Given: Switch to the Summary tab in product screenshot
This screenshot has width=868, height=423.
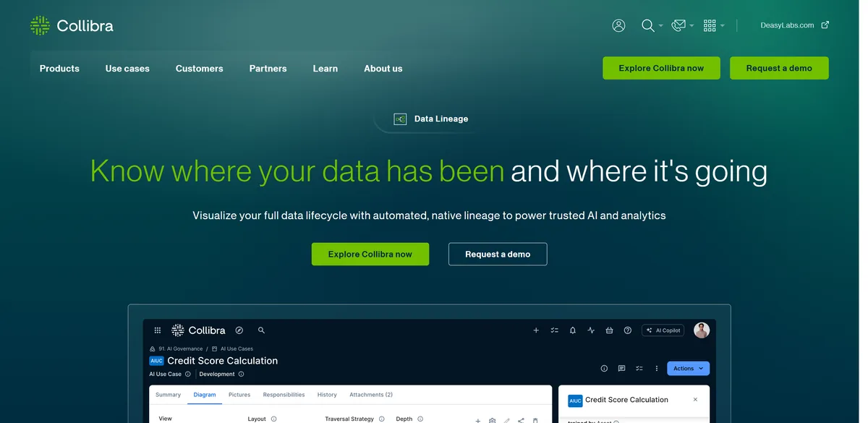Looking at the screenshot, I should 168,395.
